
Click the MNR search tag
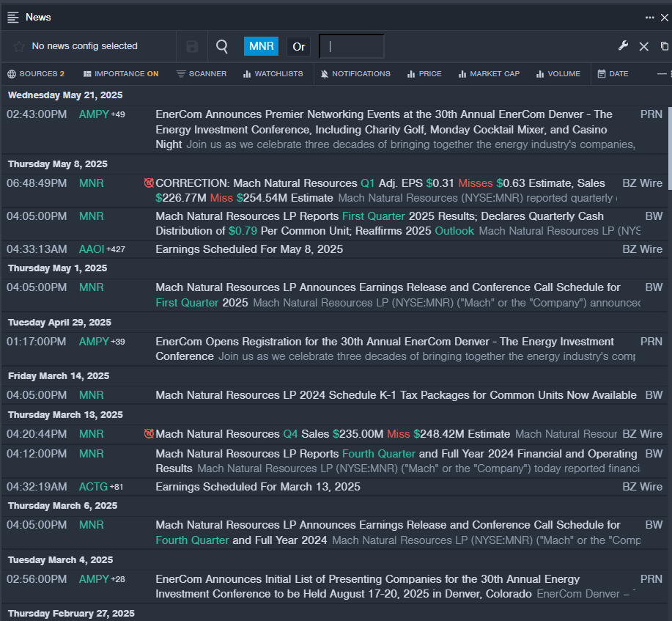261,46
